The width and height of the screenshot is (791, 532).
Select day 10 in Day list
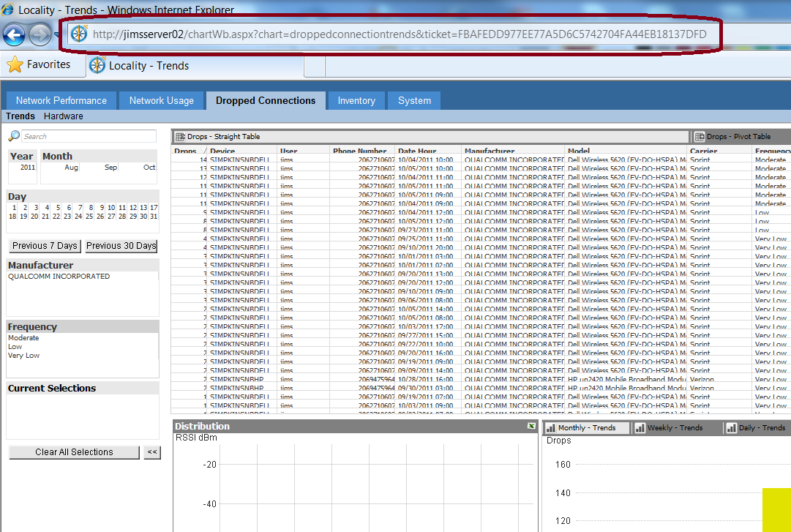click(x=111, y=207)
